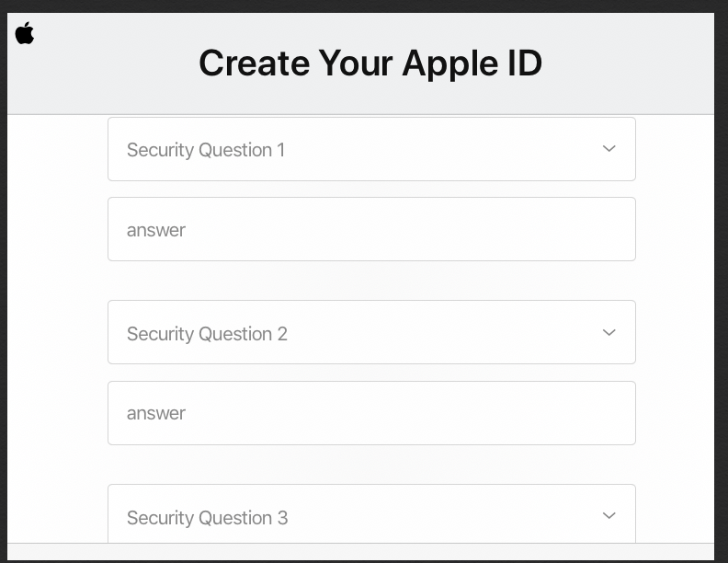Viewport: 728px width, 563px height.
Task: Click the "Create Your Apple ID" heading
Action: (x=370, y=63)
